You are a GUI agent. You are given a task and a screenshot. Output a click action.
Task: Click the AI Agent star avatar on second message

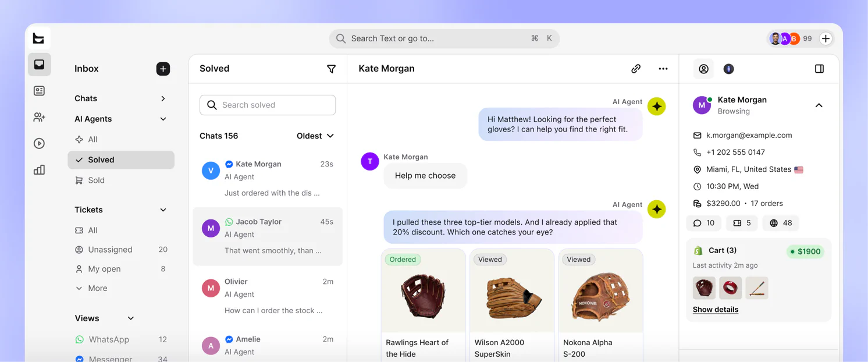(x=657, y=210)
